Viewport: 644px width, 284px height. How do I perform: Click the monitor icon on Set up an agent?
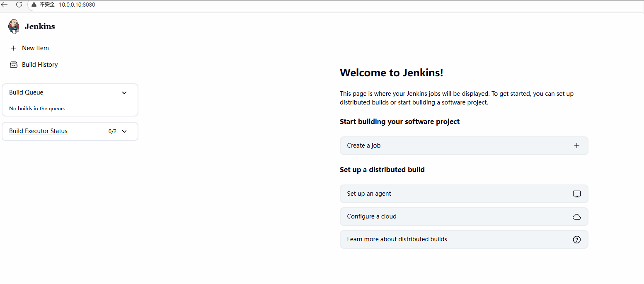[576, 194]
